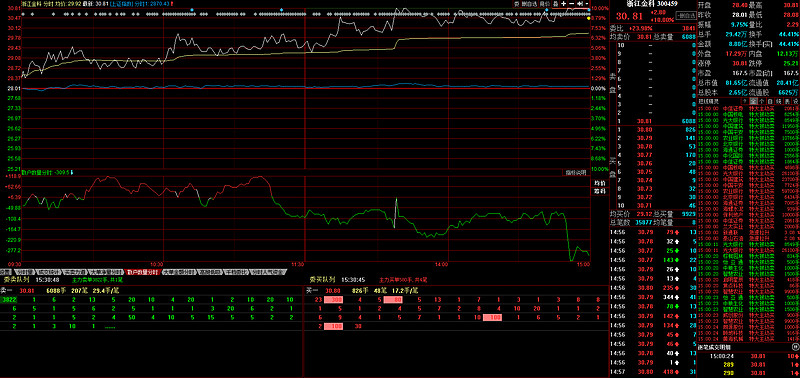Select the 统 icon in 短线精灵 header
Viewport: 800px width, 378px height.
(779, 100)
